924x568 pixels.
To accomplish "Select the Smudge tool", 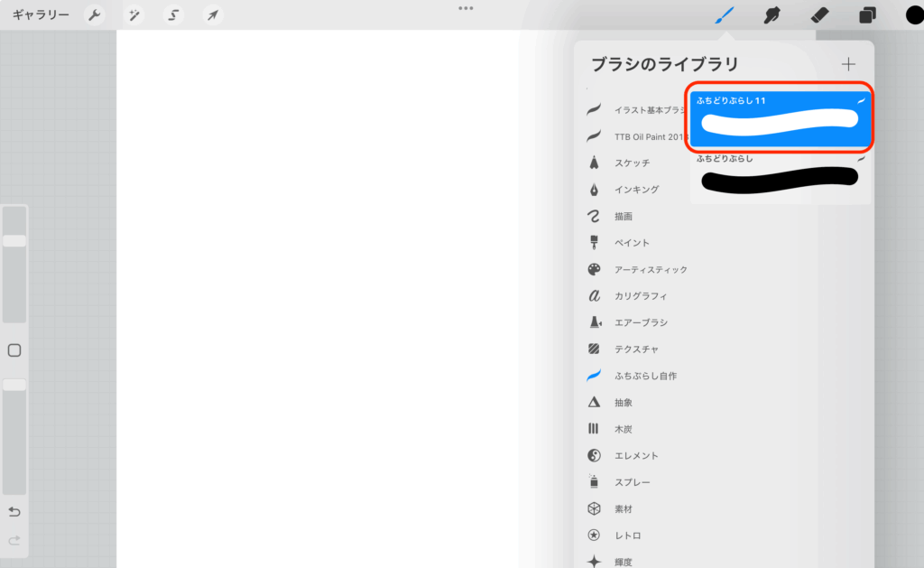I will (772, 14).
